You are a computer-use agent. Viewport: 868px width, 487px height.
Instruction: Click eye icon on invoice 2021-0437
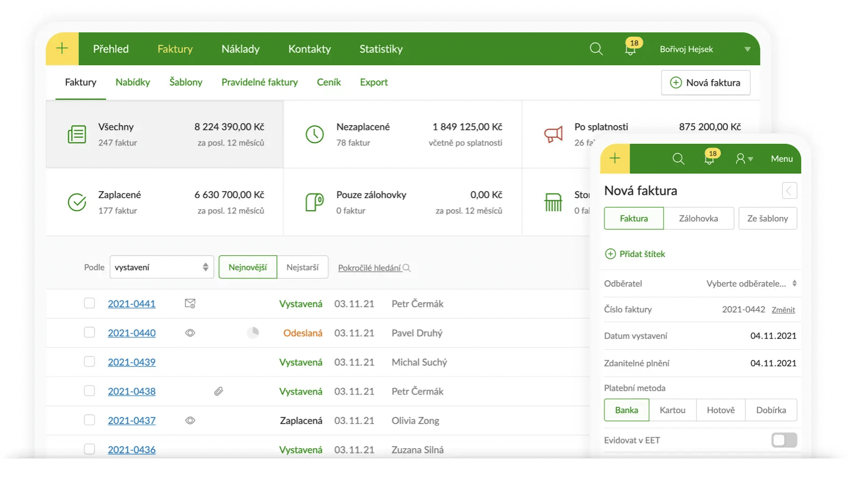[x=190, y=420]
